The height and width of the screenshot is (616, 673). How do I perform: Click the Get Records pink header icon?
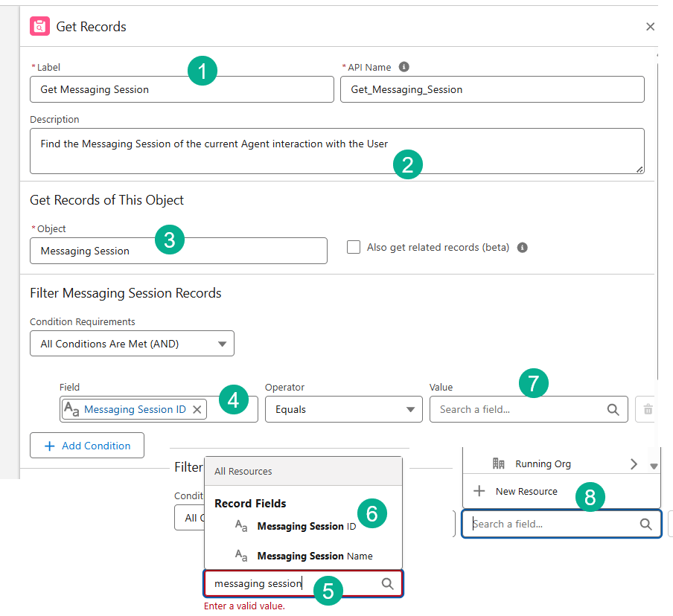pyautogui.click(x=39, y=27)
